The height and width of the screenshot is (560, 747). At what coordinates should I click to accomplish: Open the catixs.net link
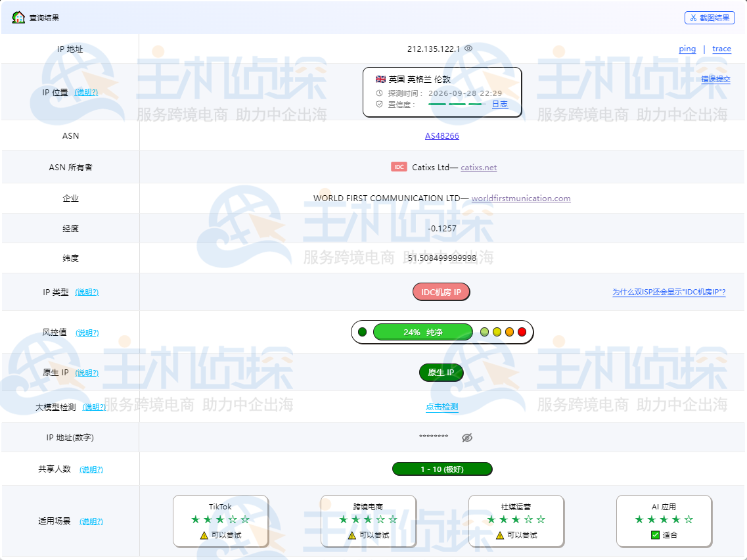478,168
